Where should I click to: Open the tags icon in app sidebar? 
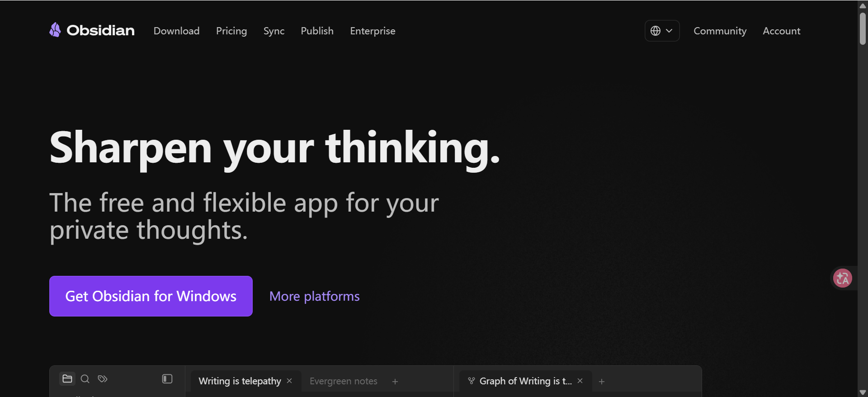click(103, 379)
